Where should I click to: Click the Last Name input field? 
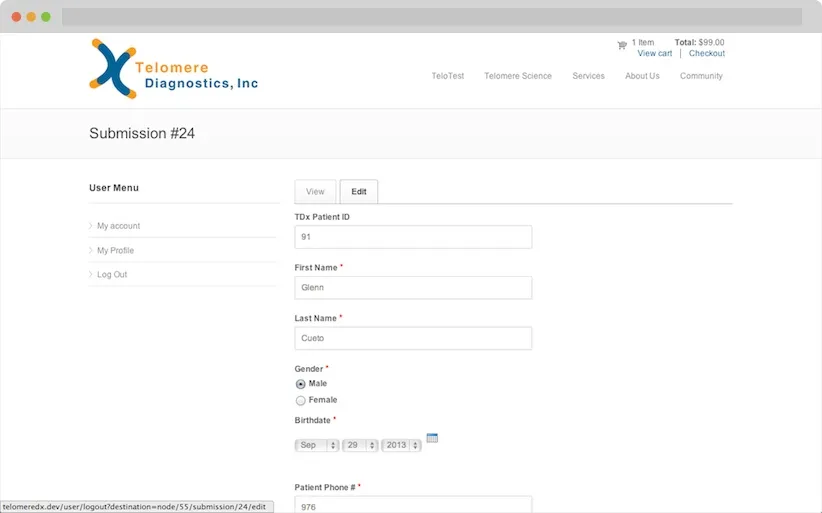tap(413, 339)
